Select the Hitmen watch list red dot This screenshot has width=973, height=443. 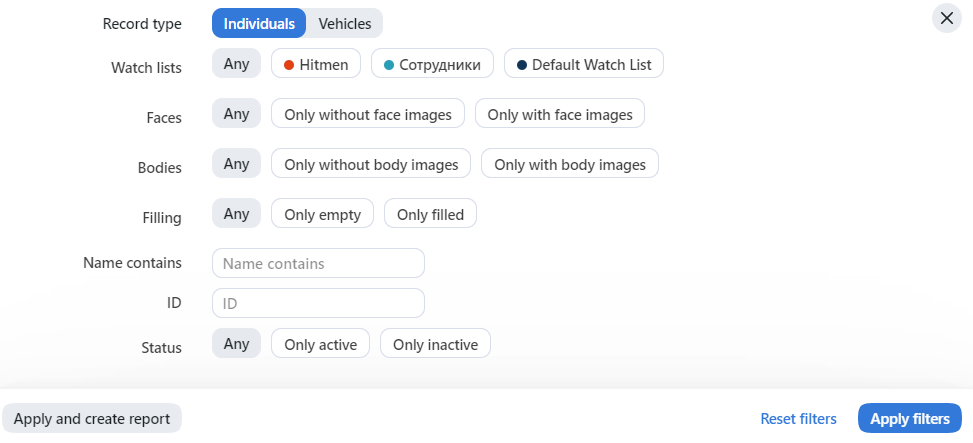pos(289,65)
